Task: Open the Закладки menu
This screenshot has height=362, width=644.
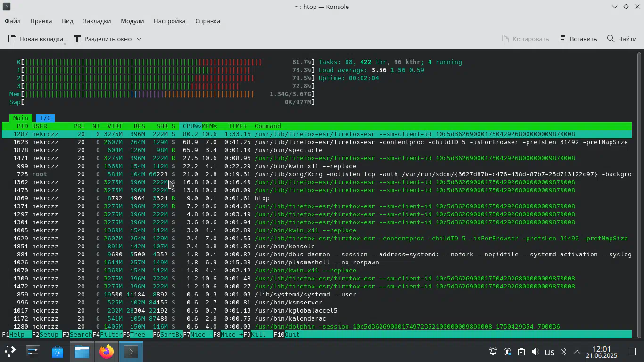Action: point(97,21)
